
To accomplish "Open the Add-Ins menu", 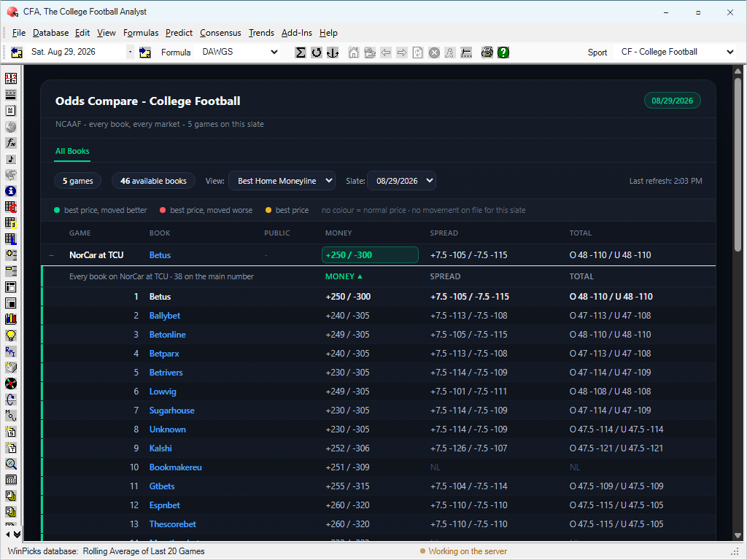I will tap(297, 33).
